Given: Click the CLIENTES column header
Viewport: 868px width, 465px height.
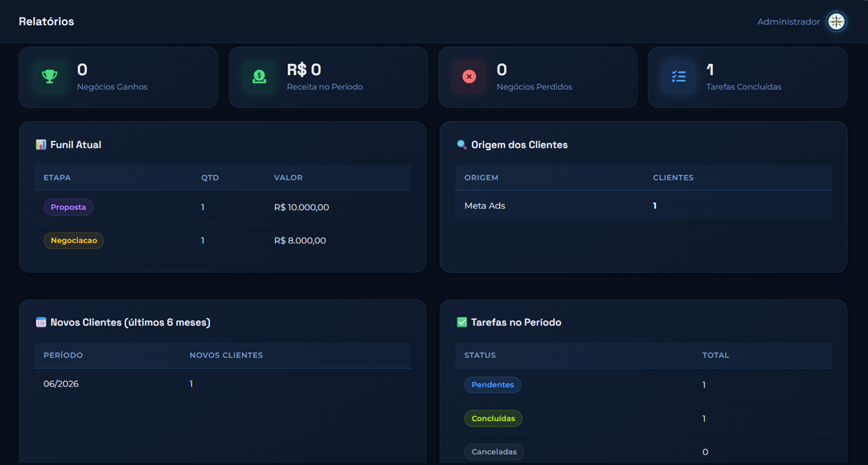Looking at the screenshot, I should click(673, 178).
